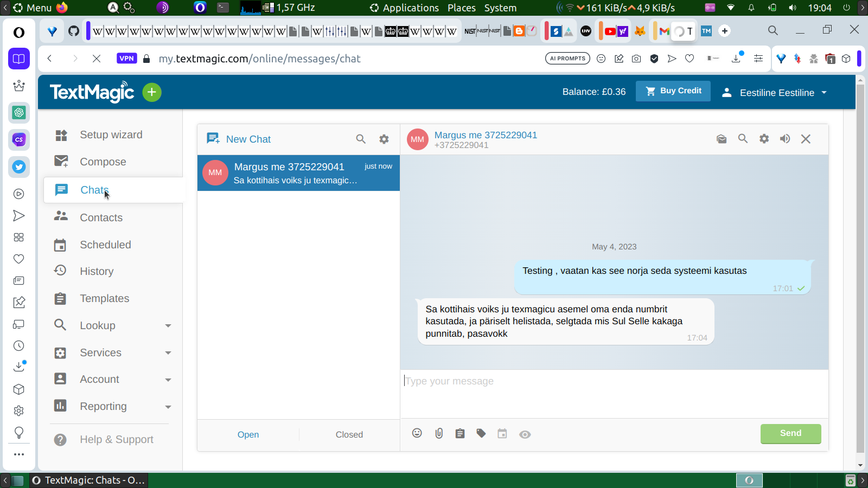Toggle chat sound notifications speaker icon

785,139
